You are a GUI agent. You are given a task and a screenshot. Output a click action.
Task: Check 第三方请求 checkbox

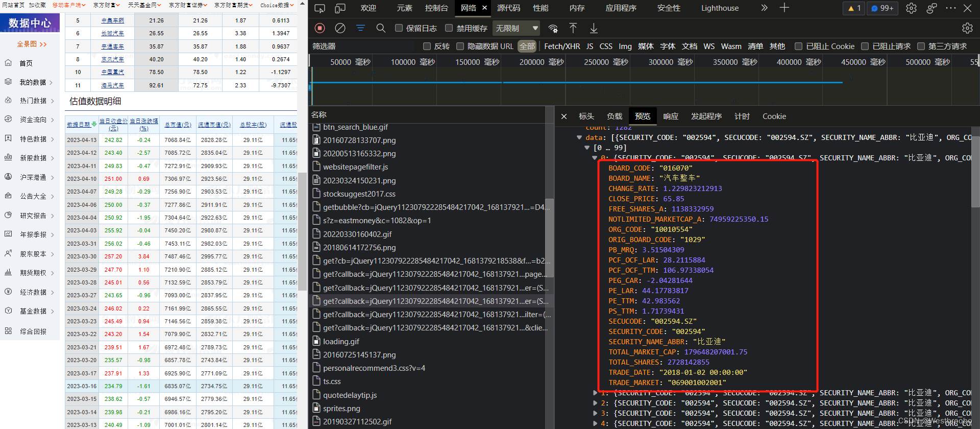point(921,46)
